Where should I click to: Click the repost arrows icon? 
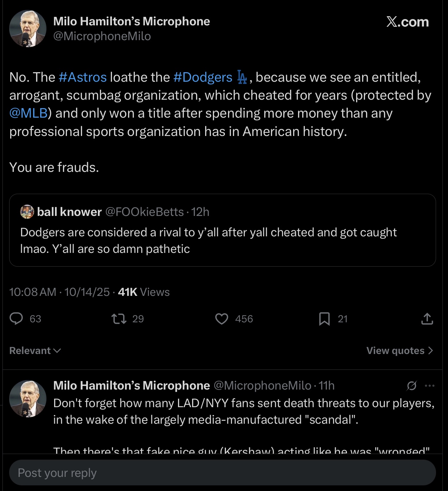click(119, 319)
